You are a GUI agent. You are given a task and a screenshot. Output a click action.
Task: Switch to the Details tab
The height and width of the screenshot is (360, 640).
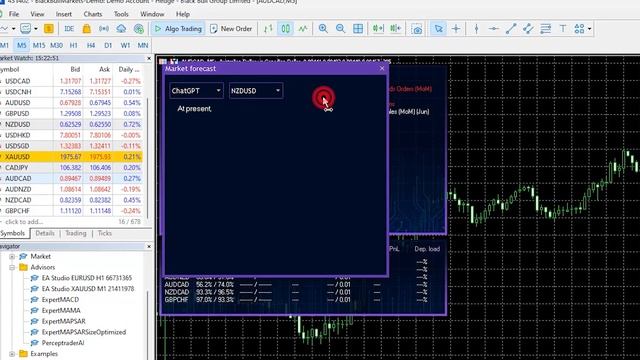(x=45, y=233)
